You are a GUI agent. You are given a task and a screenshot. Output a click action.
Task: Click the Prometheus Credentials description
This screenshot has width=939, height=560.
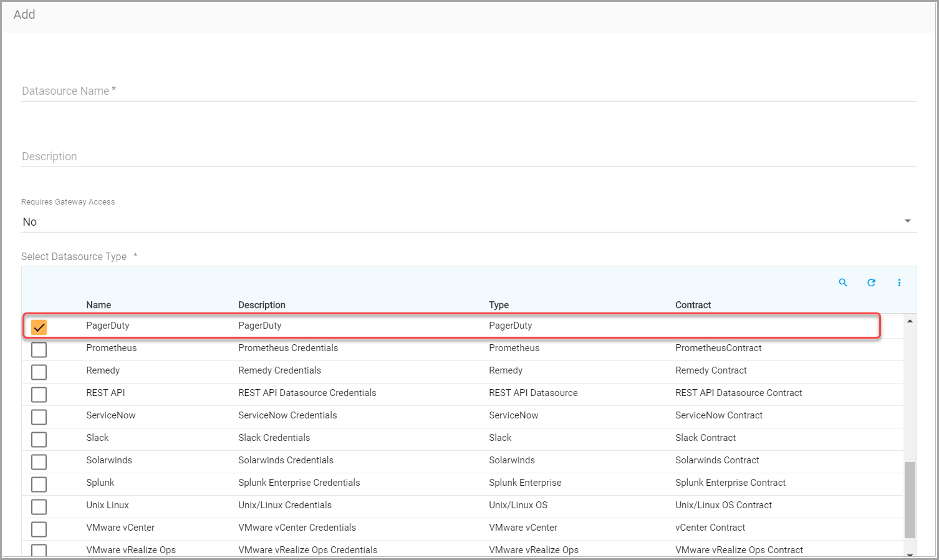(288, 348)
